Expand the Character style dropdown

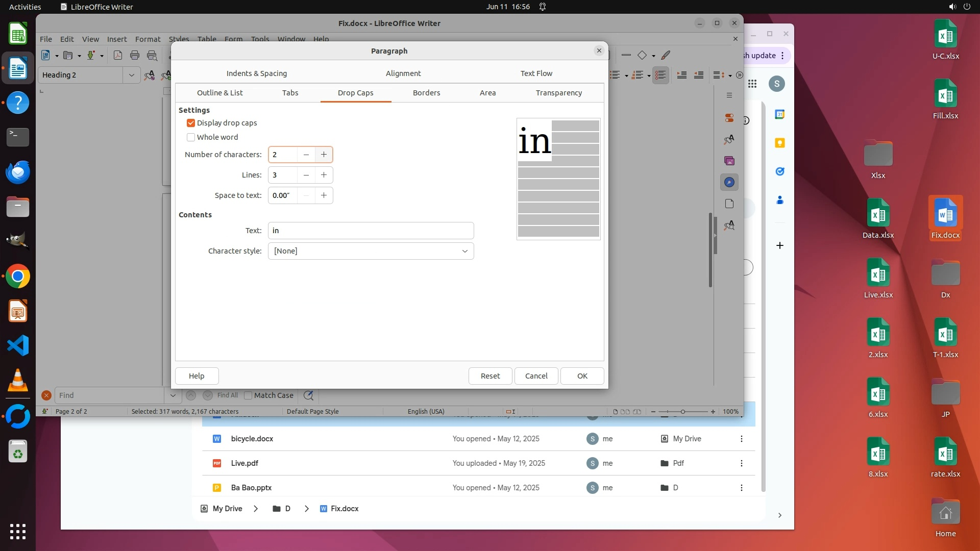click(464, 251)
